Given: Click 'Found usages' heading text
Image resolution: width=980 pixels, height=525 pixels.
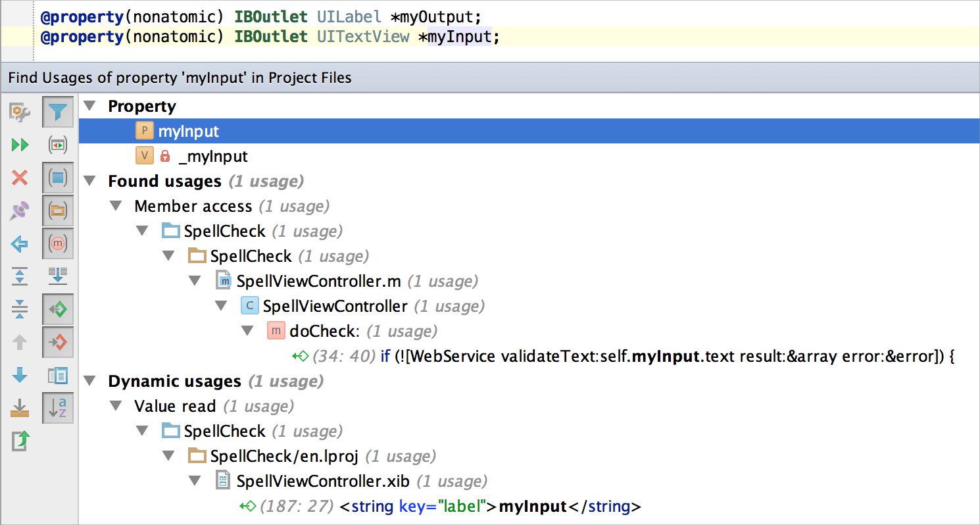Looking at the screenshot, I should [x=164, y=181].
